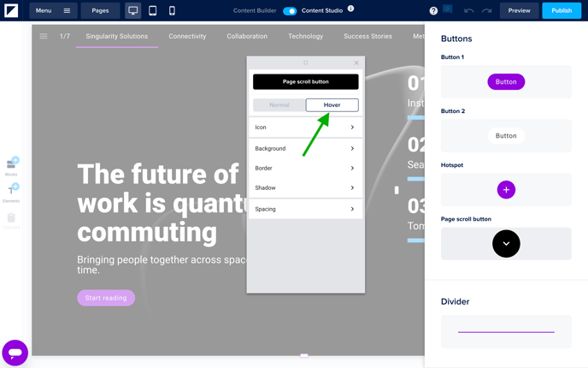Open the chat support bubble
This screenshot has height=368, width=588.
coord(15,352)
